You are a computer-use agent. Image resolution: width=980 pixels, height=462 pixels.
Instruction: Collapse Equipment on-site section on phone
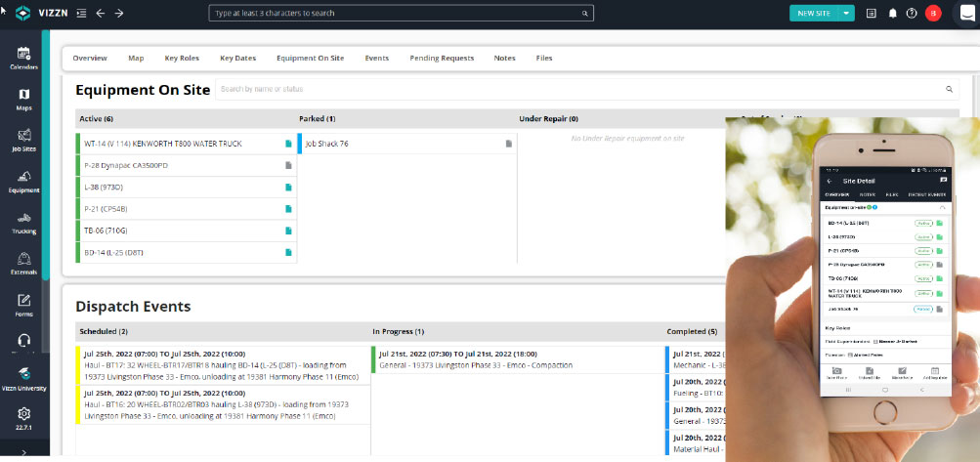(x=942, y=207)
